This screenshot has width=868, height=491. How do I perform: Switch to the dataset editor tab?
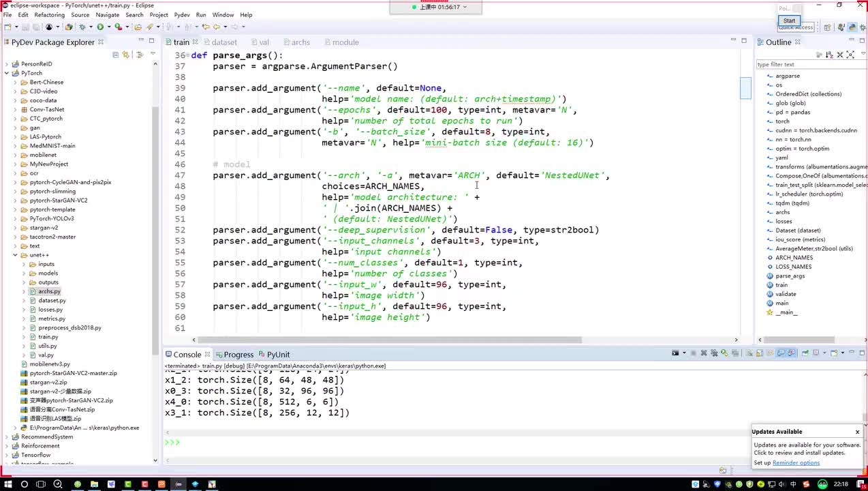[x=224, y=42]
